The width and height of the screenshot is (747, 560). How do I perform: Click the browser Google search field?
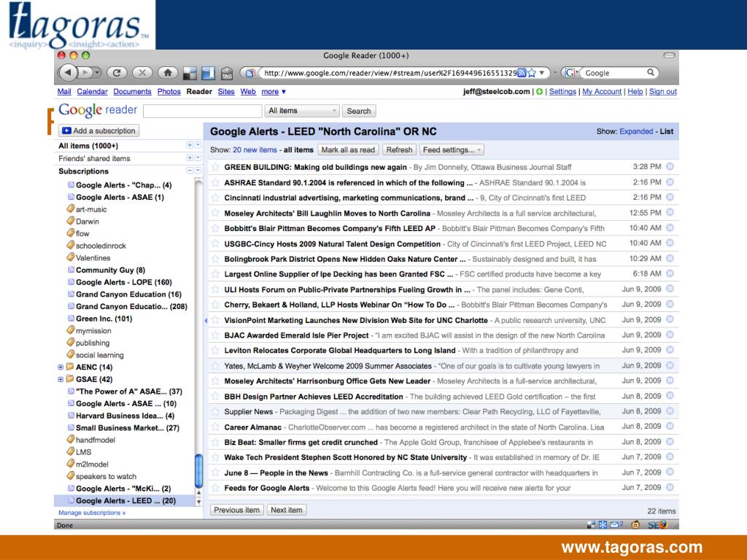point(614,73)
